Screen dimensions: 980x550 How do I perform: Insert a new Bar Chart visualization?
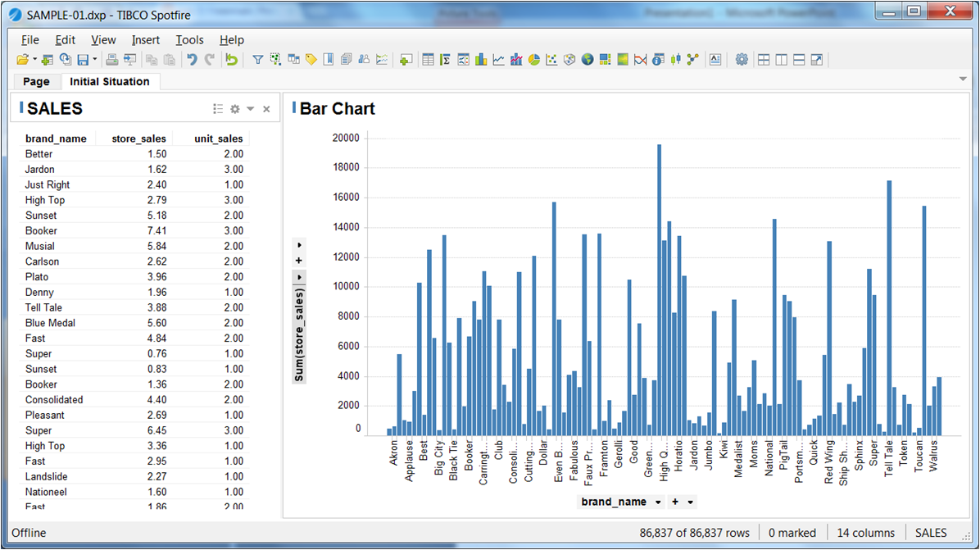coord(481,59)
